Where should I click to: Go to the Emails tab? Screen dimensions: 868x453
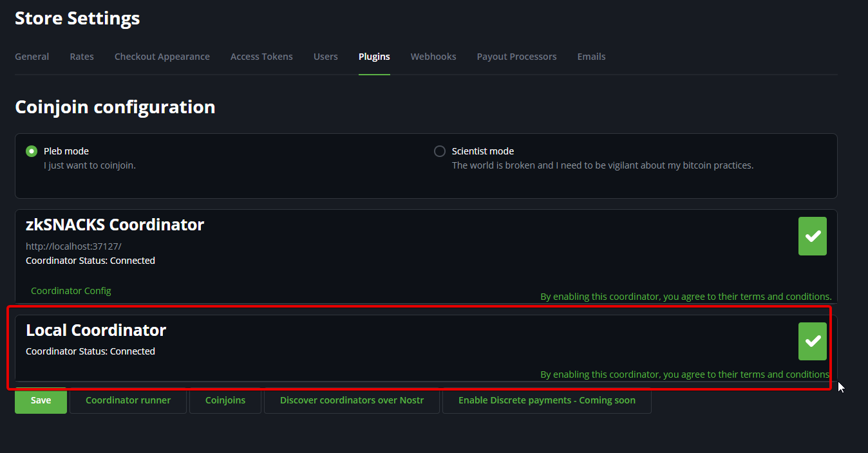coord(591,57)
